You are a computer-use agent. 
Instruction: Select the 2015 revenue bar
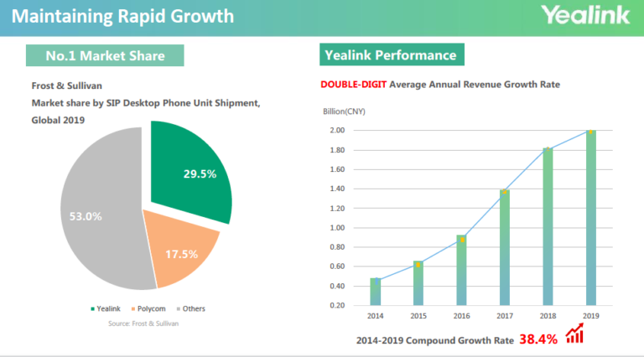[418, 283]
